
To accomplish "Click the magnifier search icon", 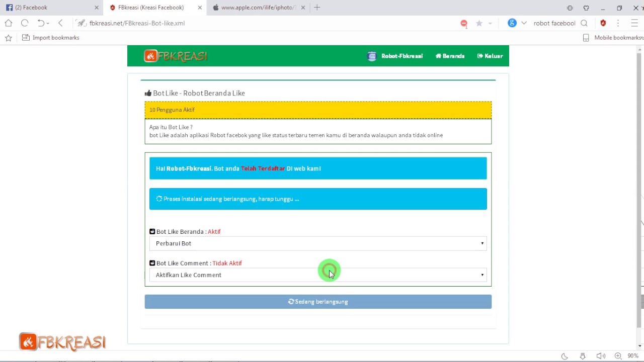I will tap(584, 23).
